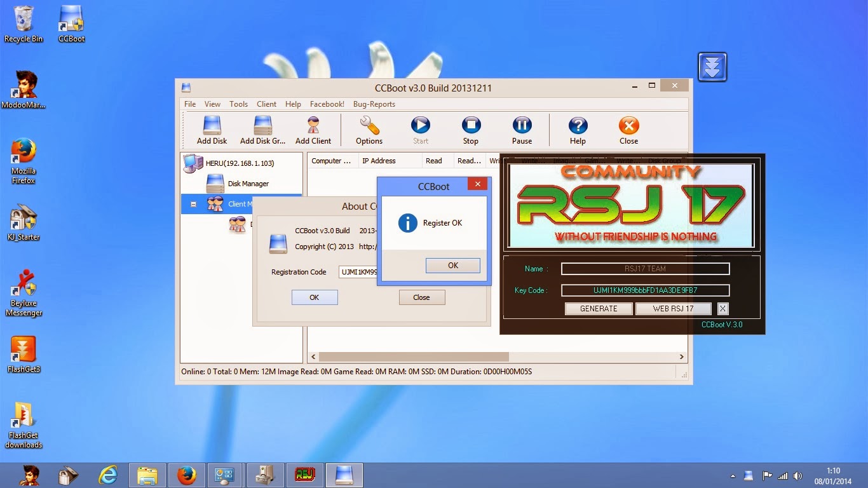
Task: Click the keygen Key Code field
Action: (x=645, y=290)
